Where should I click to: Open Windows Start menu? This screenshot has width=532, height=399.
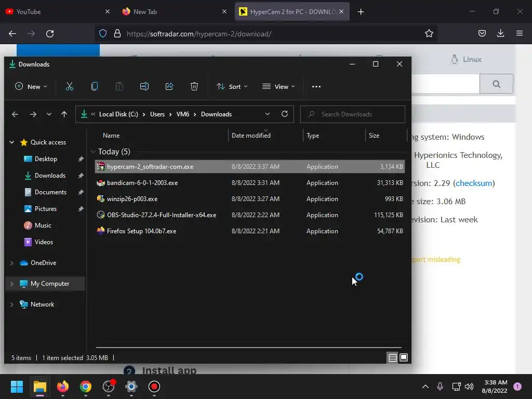(17, 387)
